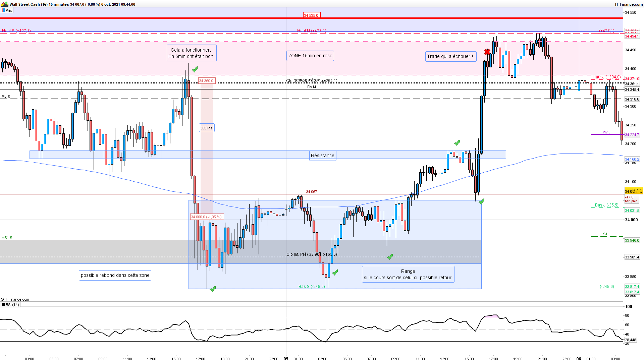Click the RSI (14) black square icon
This screenshot has height=362, width=644.
pyautogui.click(x=3, y=305)
